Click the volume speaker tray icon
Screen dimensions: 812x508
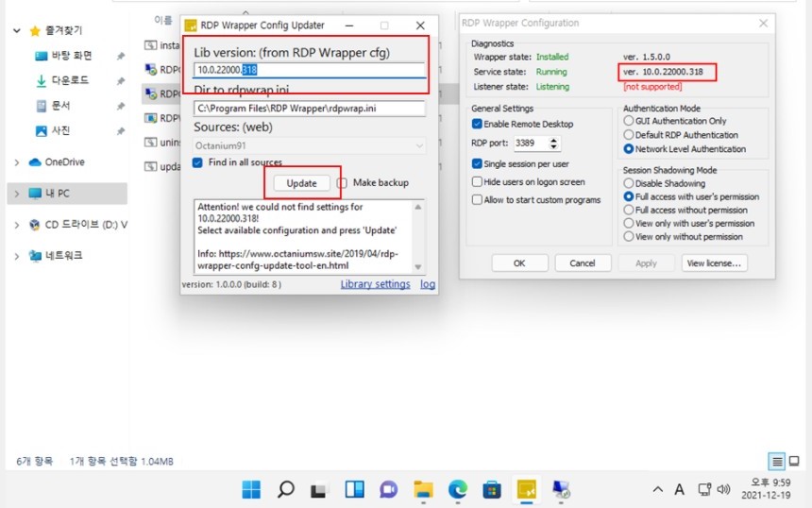click(x=723, y=489)
